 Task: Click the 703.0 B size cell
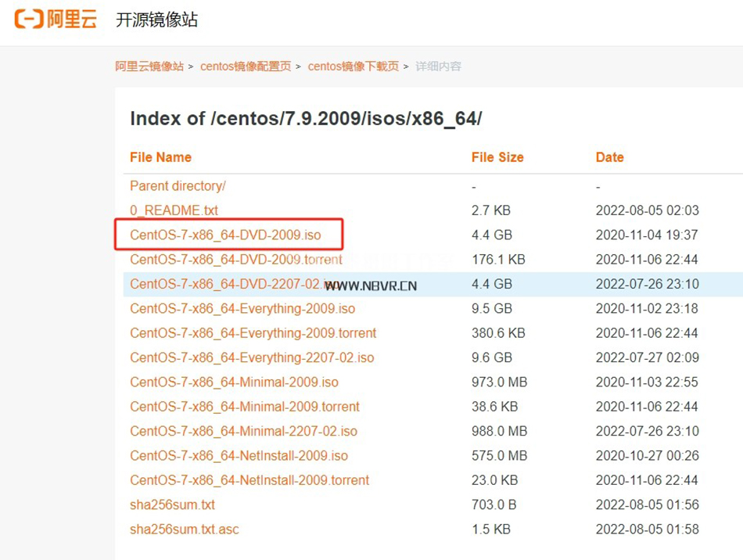pyautogui.click(x=494, y=505)
